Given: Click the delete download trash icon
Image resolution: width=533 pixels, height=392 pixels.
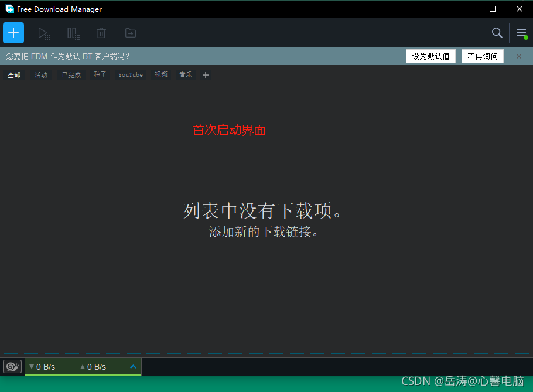Looking at the screenshot, I should 101,33.
